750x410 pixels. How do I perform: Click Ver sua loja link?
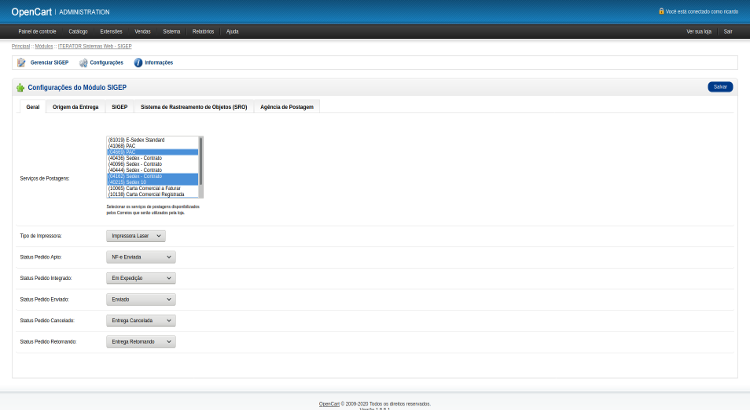pos(699,32)
